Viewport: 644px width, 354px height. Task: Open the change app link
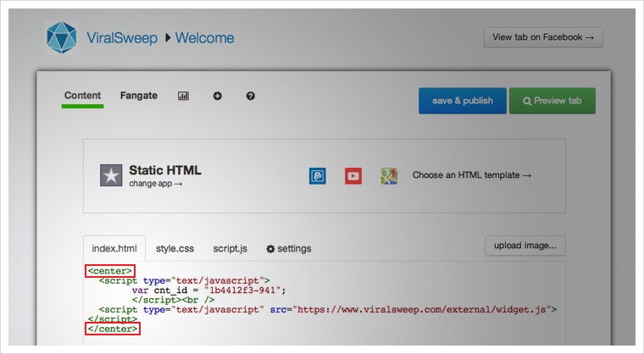(x=156, y=184)
